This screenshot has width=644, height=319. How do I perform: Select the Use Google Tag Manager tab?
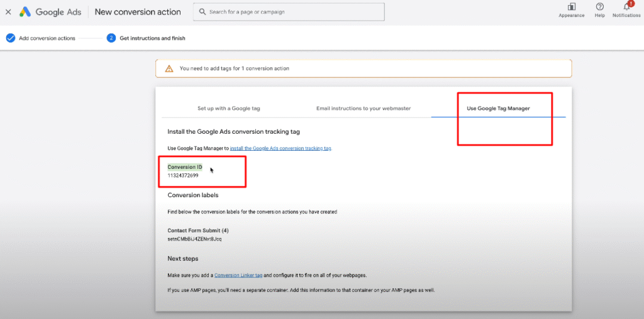[x=498, y=109]
